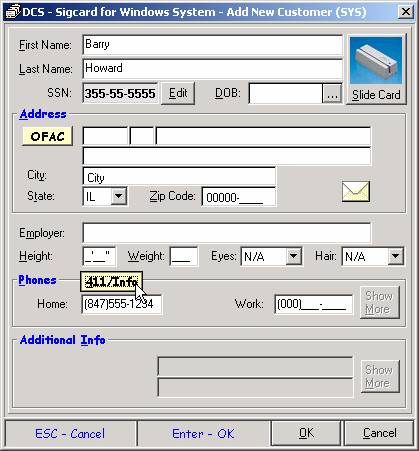The height and width of the screenshot is (451, 419).
Task: Expand the State dropdown
Action: click(x=119, y=196)
